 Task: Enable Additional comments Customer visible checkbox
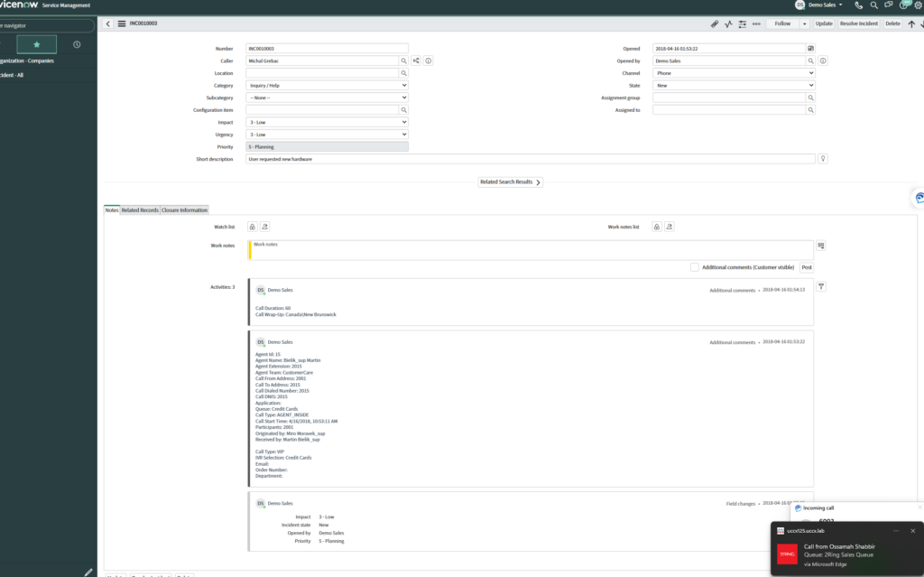[x=694, y=267]
